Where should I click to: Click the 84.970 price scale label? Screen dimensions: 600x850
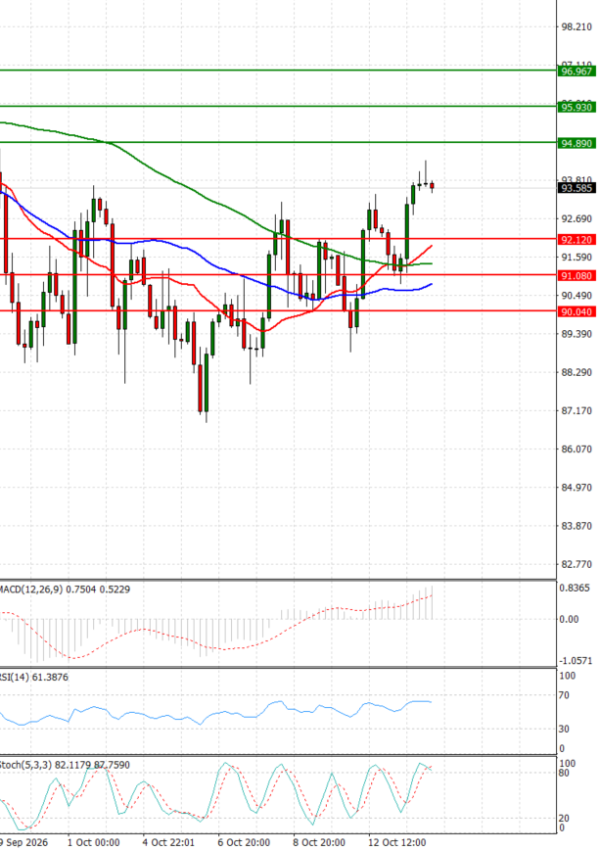coord(577,487)
